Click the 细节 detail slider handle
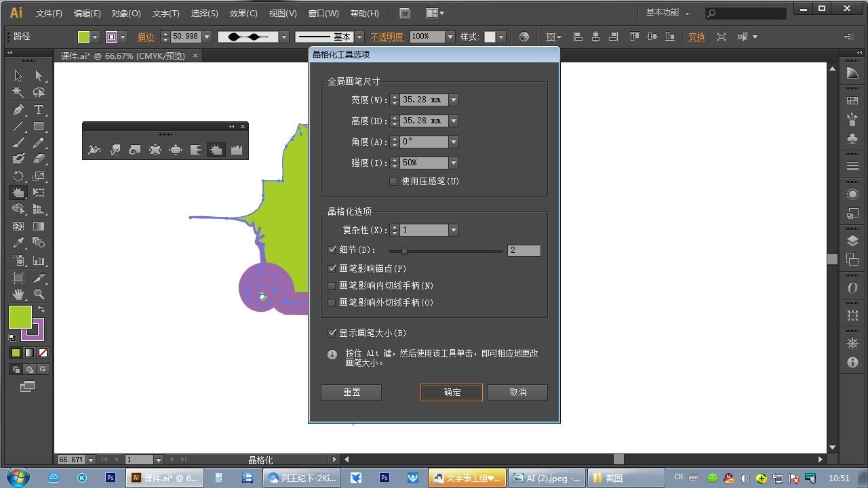This screenshot has height=488, width=868. point(404,251)
